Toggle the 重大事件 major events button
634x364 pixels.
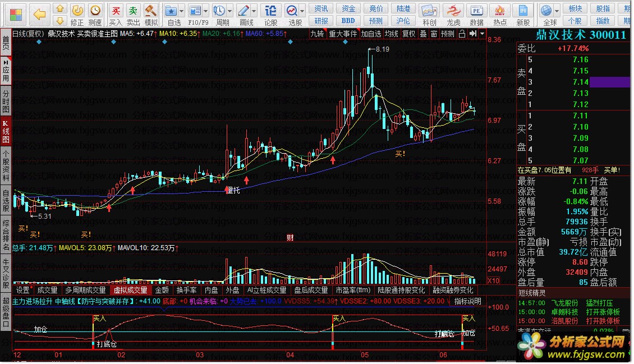click(x=343, y=34)
